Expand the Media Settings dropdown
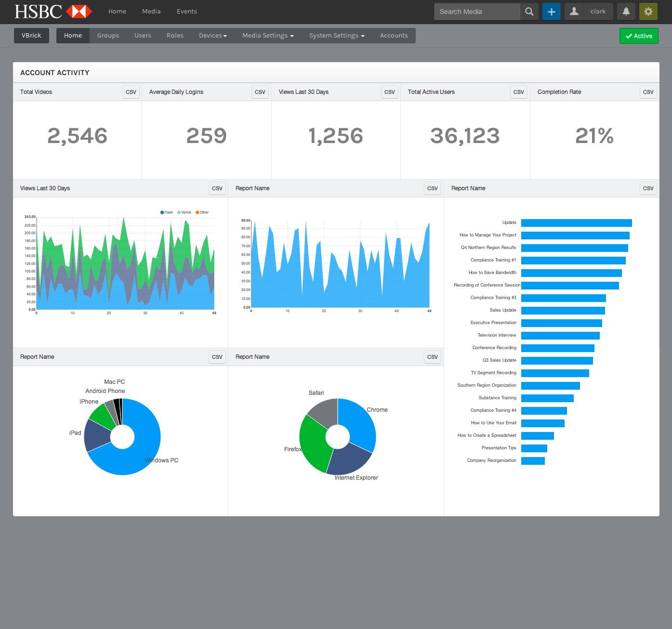Screen dimensions: 672x629 click(268, 36)
